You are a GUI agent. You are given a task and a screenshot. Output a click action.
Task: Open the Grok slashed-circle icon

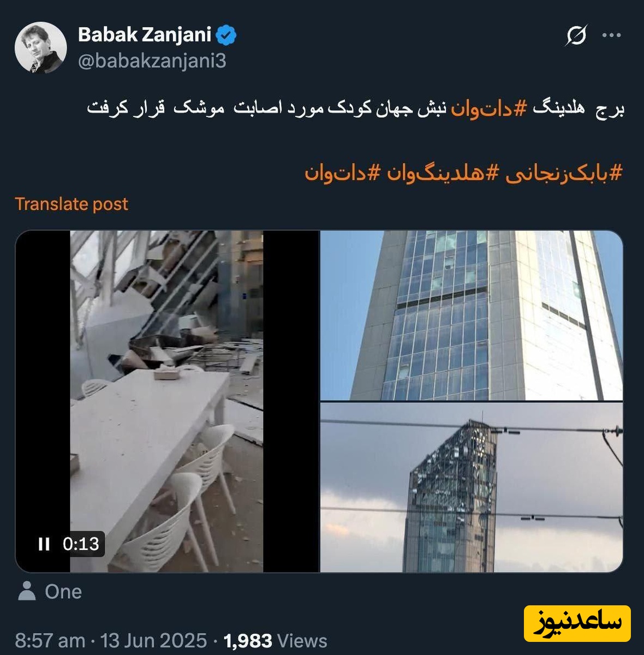click(x=576, y=35)
